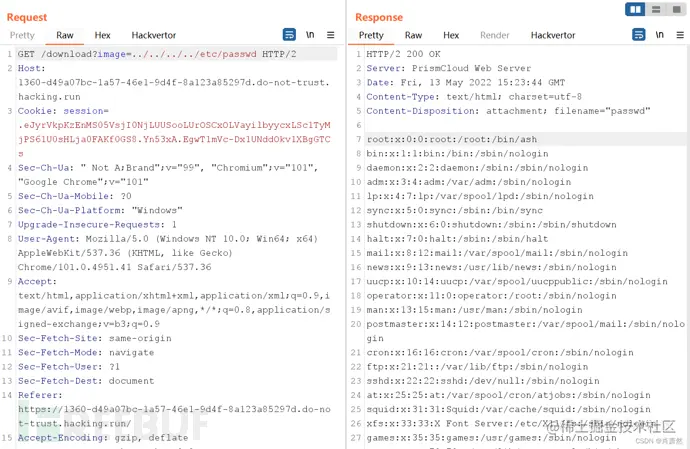The height and width of the screenshot is (449, 690).
Task: Open the Request Hackvertor tab
Action: pyautogui.click(x=154, y=35)
